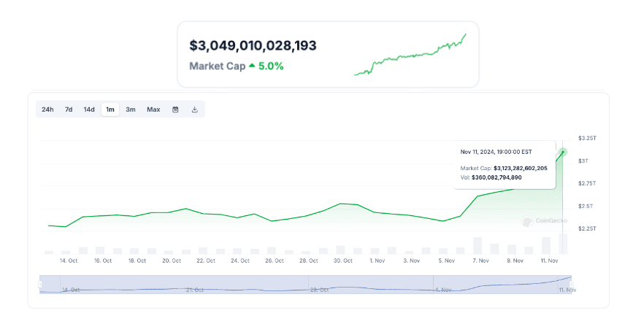
Task: Select the active 1m range button
Action: (x=110, y=109)
